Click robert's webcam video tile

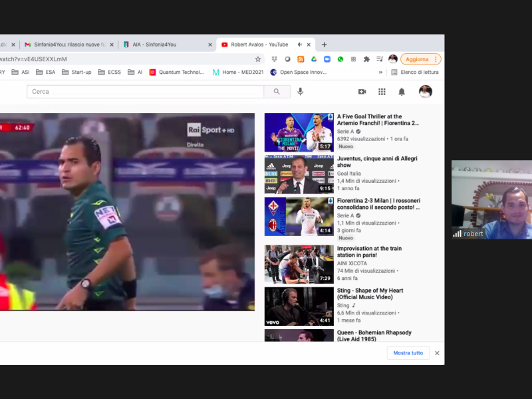pos(491,199)
